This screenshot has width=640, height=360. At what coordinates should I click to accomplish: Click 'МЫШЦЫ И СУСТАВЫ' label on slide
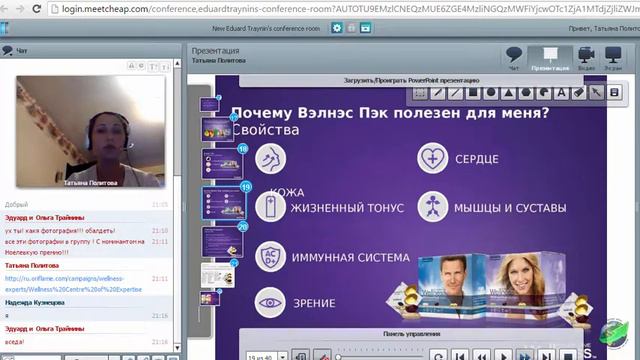click(510, 208)
